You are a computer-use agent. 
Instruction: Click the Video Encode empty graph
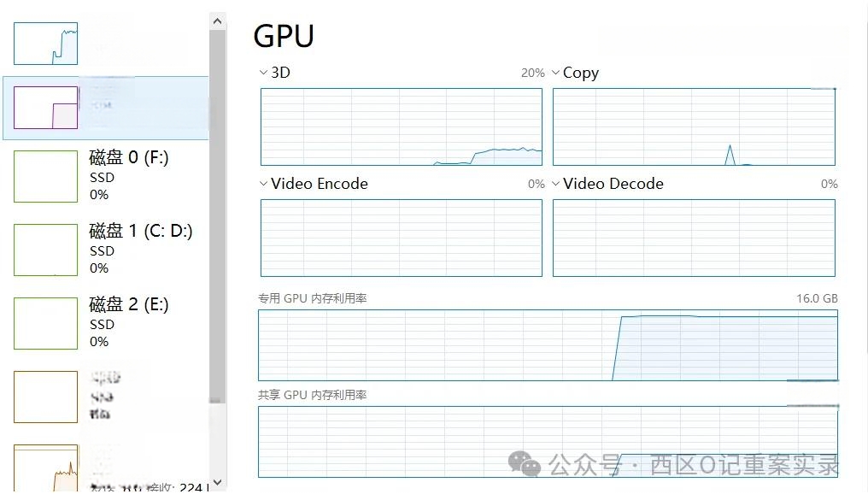402,238
